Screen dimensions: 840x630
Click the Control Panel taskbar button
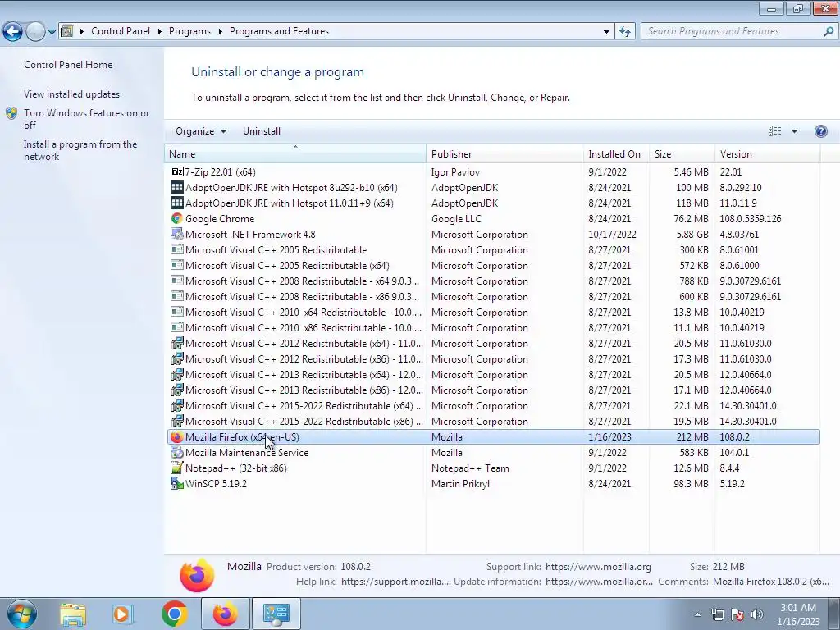tap(276, 614)
